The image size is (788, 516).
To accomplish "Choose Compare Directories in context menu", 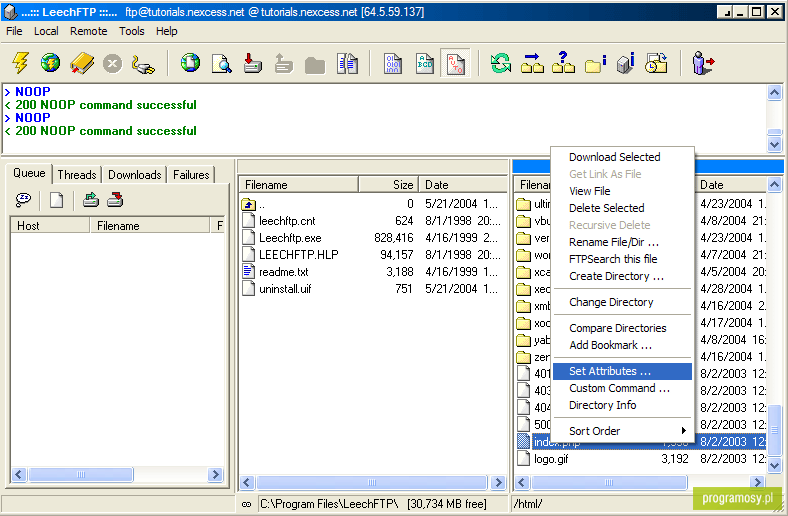I will [622, 329].
